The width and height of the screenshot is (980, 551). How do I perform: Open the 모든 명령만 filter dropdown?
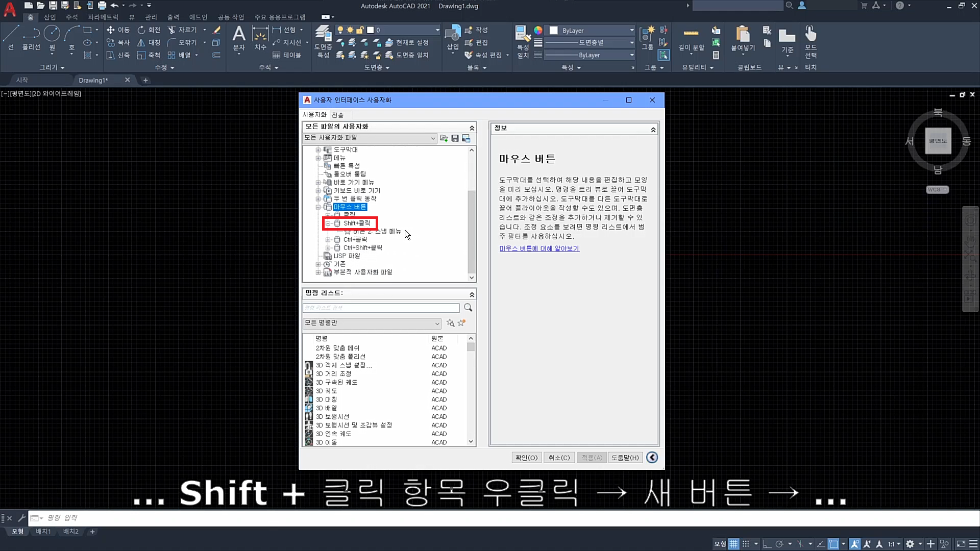(372, 323)
